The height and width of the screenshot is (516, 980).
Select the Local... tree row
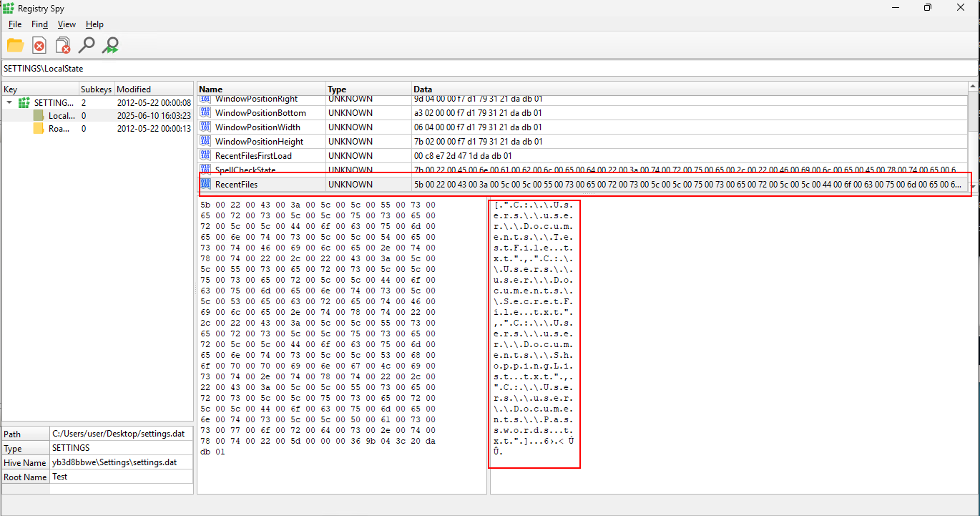click(x=97, y=115)
